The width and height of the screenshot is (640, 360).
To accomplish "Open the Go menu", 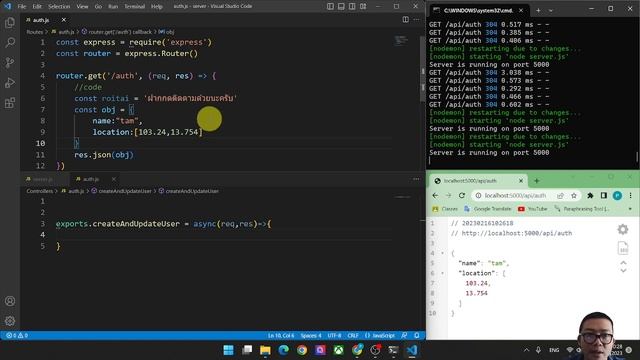I will pos(98,7).
